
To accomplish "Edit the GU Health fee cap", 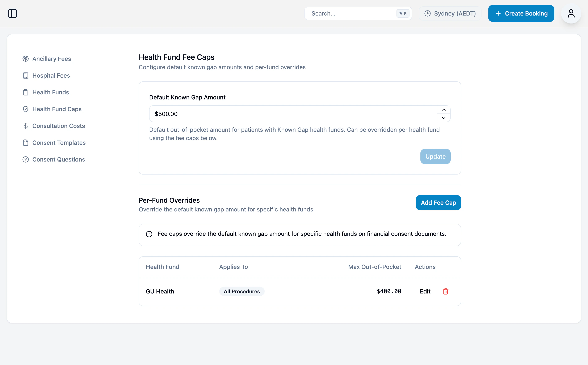I will pyautogui.click(x=425, y=291).
